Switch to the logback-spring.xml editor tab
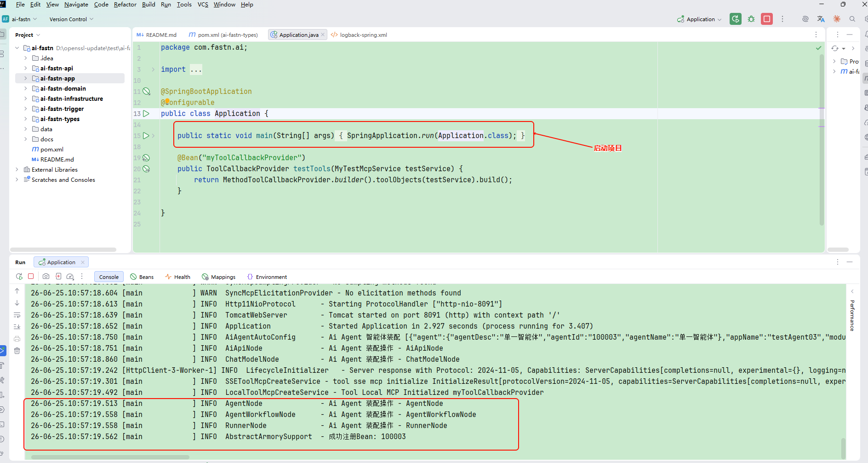Image resolution: width=868 pixels, height=463 pixels. click(360, 35)
